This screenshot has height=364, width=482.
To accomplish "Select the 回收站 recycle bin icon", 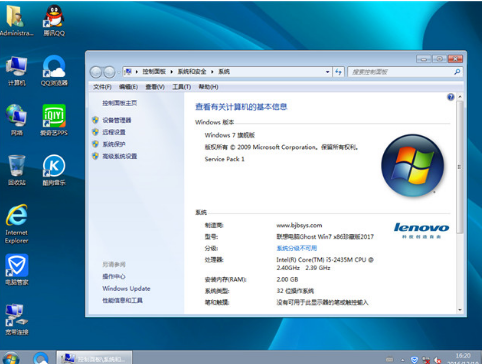I will click(16, 170).
